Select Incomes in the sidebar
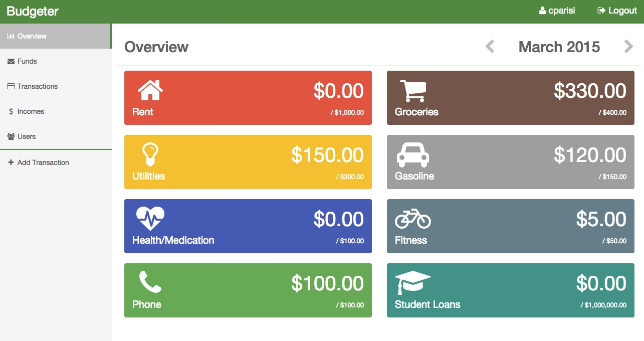Image resolution: width=644 pixels, height=341 pixels. pyautogui.click(x=56, y=111)
